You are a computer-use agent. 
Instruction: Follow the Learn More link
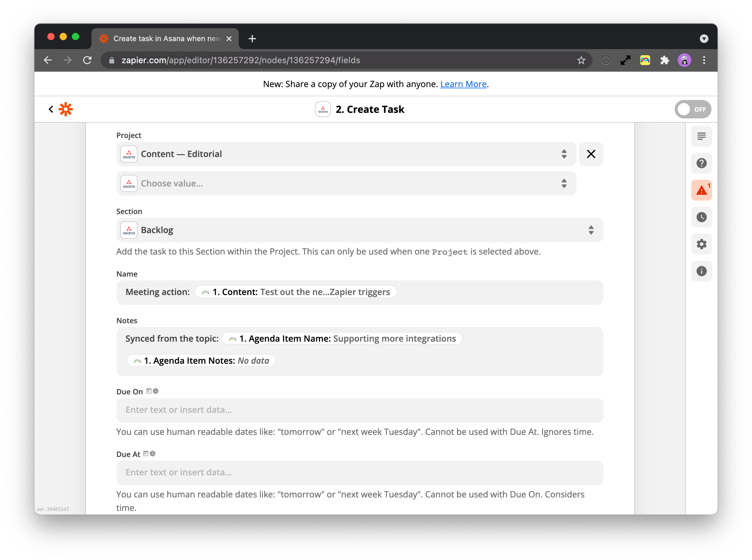(x=463, y=84)
